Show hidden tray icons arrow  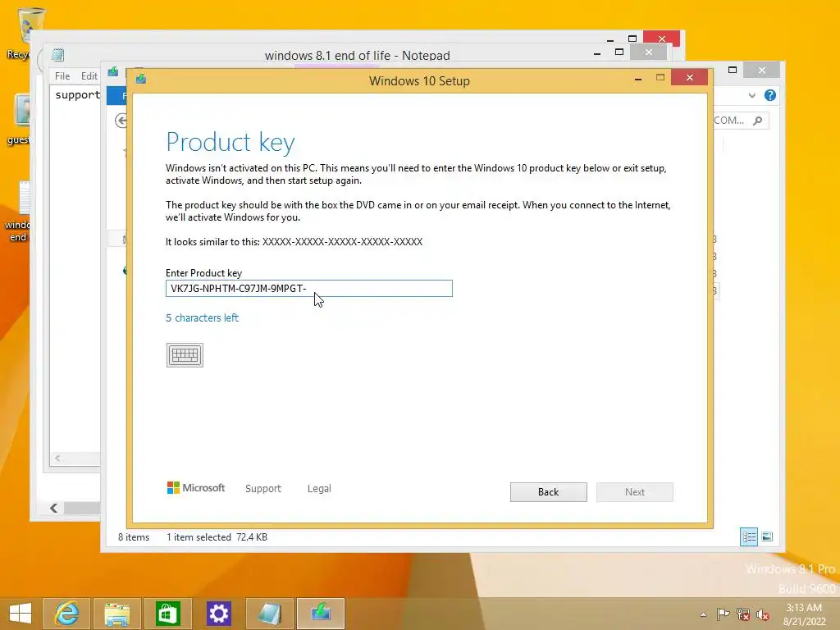pyautogui.click(x=703, y=614)
